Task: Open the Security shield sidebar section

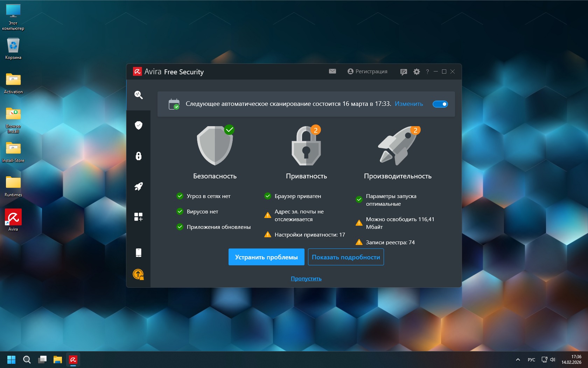Action: (x=139, y=125)
